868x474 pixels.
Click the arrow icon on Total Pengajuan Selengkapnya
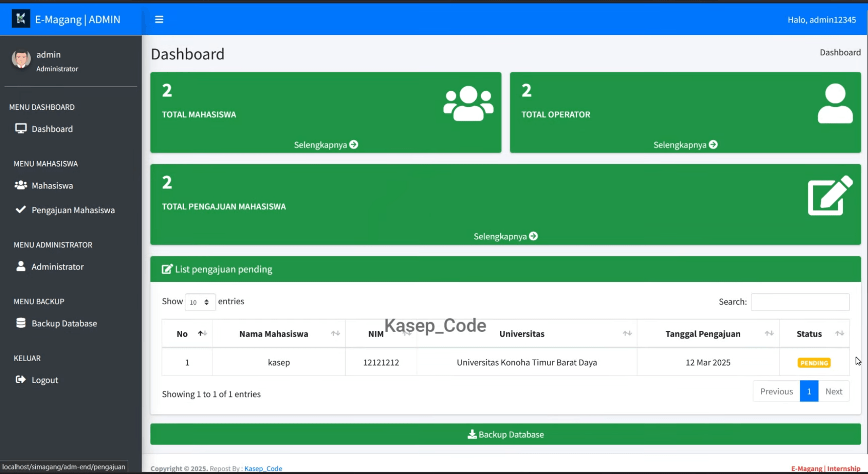coord(533,236)
